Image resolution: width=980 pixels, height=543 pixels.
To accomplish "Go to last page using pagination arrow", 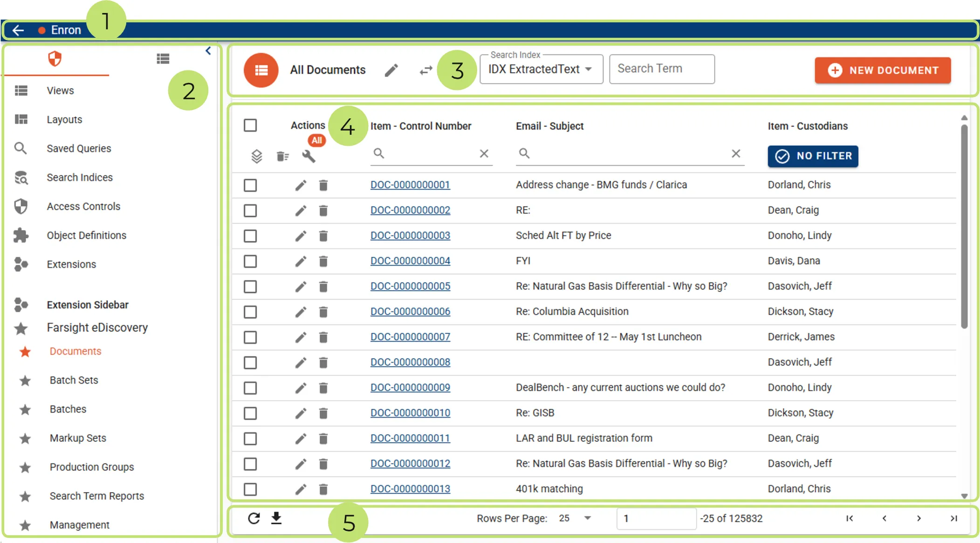I will [953, 518].
